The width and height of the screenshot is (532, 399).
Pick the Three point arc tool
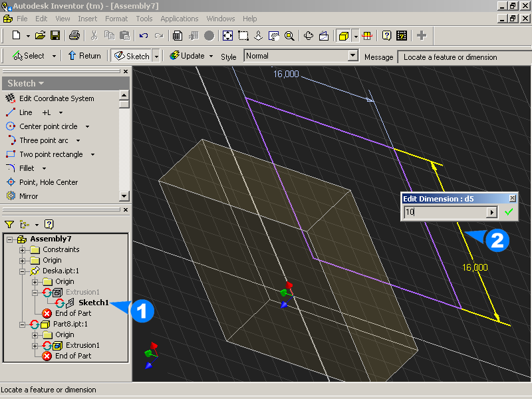[x=37, y=140]
